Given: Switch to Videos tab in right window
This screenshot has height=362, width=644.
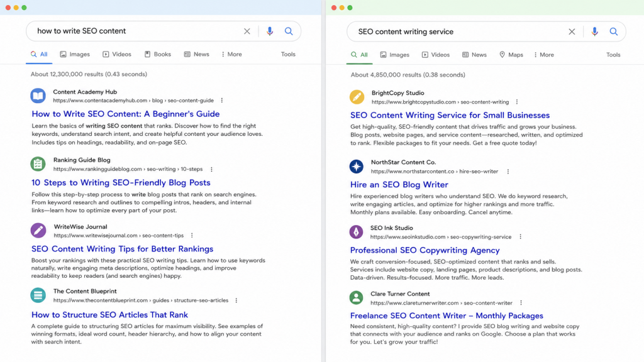Looking at the screenshot, I should [436, 55].
